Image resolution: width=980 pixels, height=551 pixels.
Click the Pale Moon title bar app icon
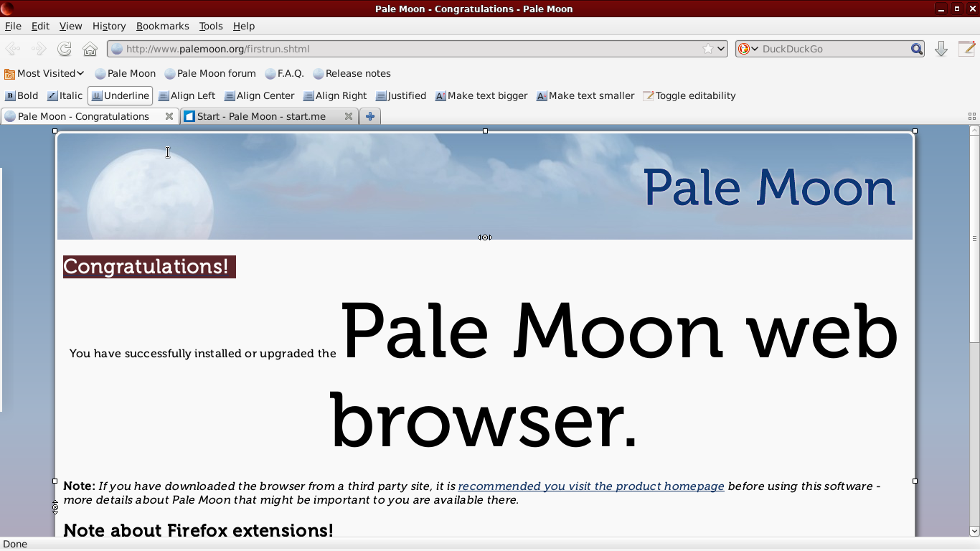tap(7, 9)
